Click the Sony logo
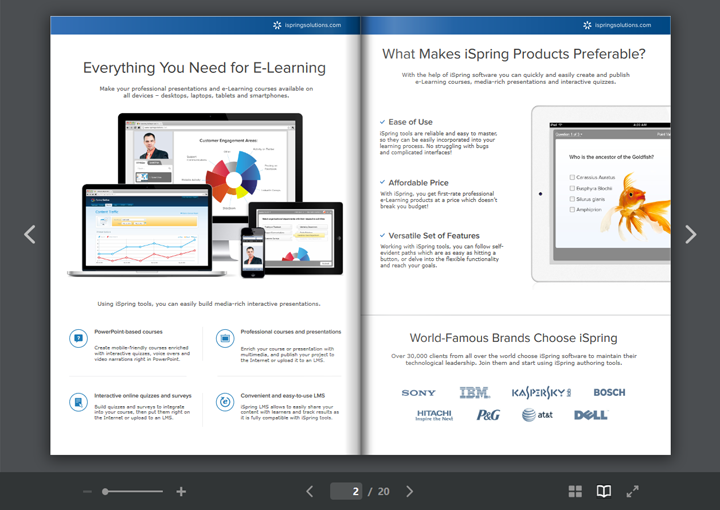 pyautogui.click(x=418, y=393)
